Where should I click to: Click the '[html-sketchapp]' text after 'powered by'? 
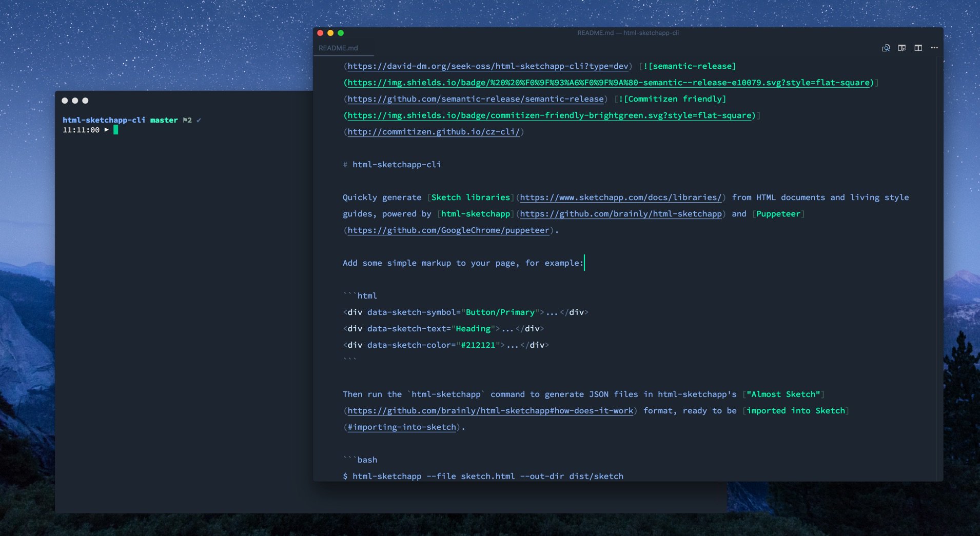(x=476, y=214)
